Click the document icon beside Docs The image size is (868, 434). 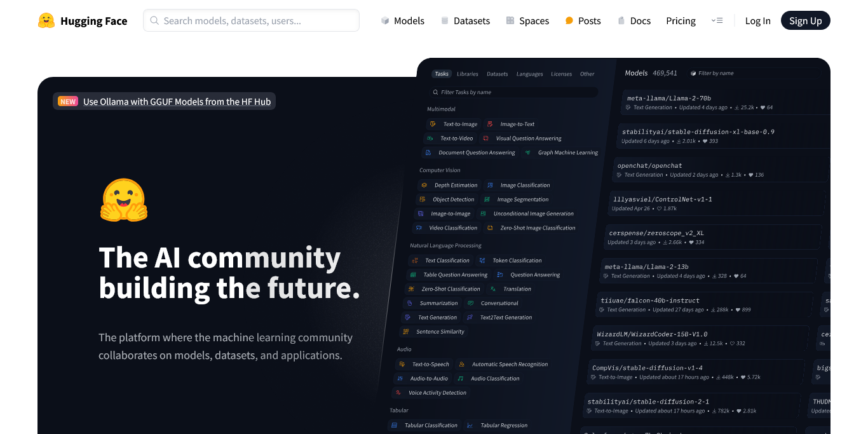tap(621, 21)
